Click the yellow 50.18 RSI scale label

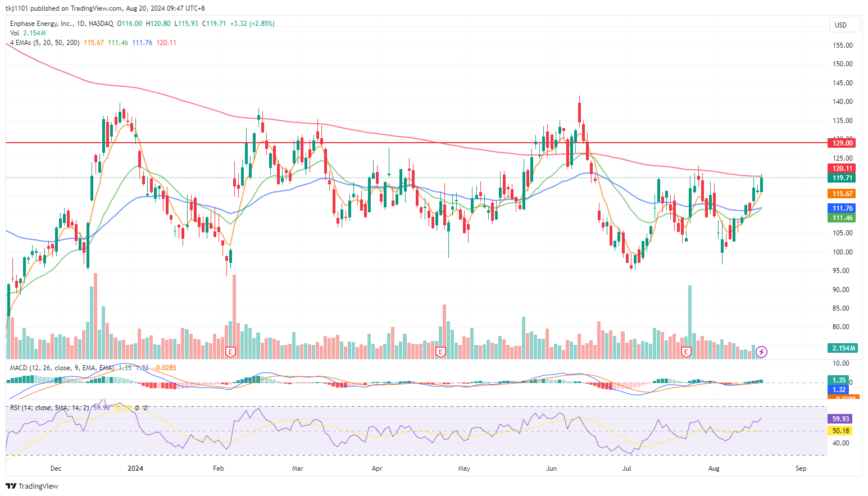(x=840, y=431)
